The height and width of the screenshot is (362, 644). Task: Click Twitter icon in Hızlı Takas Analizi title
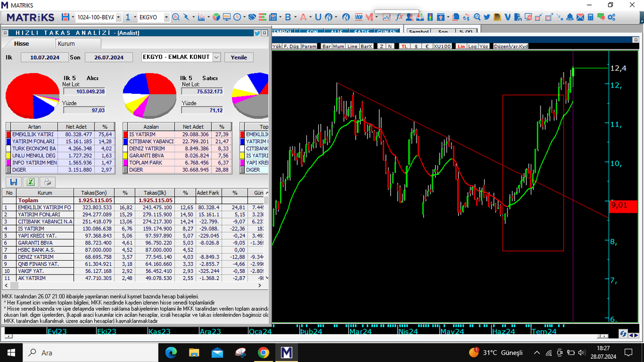pos(258,33)
